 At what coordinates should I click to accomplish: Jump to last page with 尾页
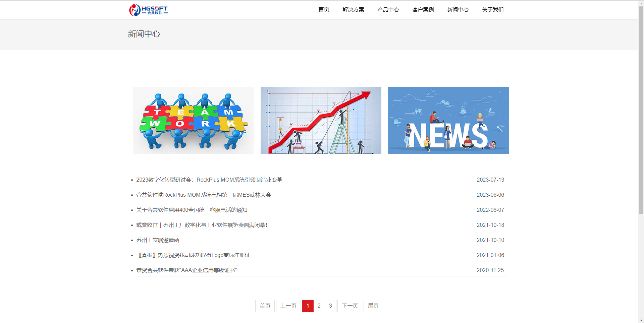click(373, 306)
